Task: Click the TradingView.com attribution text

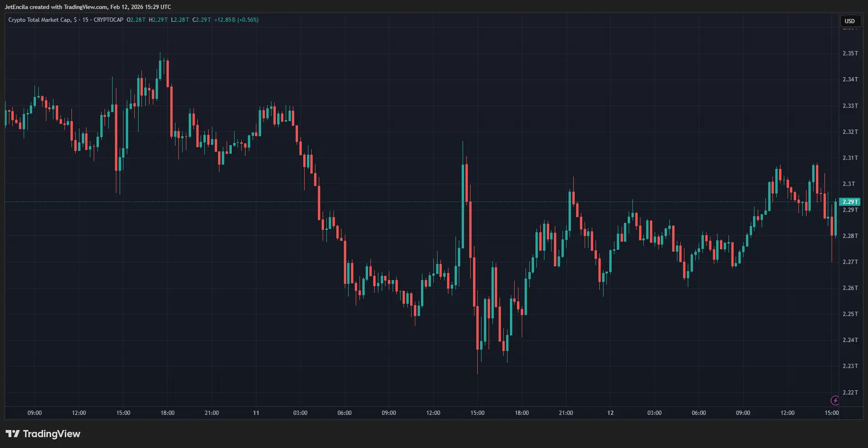Action: click(85, 7)
